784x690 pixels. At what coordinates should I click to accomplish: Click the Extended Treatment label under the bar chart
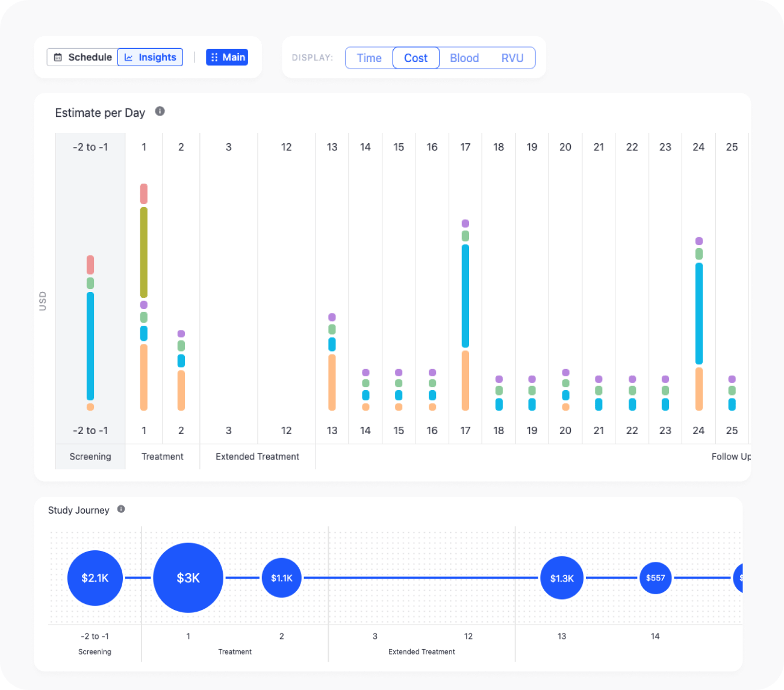pyautogui.click(x=258, y=456)
